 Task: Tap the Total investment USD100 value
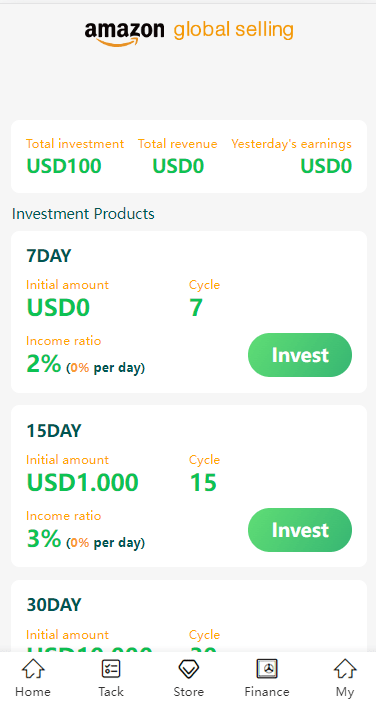pos(64,166)
